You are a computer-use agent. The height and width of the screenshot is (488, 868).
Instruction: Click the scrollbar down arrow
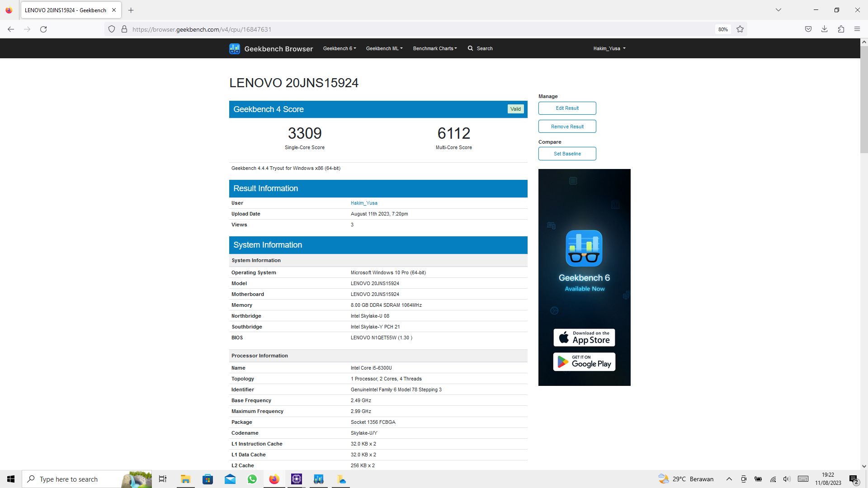coord(864,466)
